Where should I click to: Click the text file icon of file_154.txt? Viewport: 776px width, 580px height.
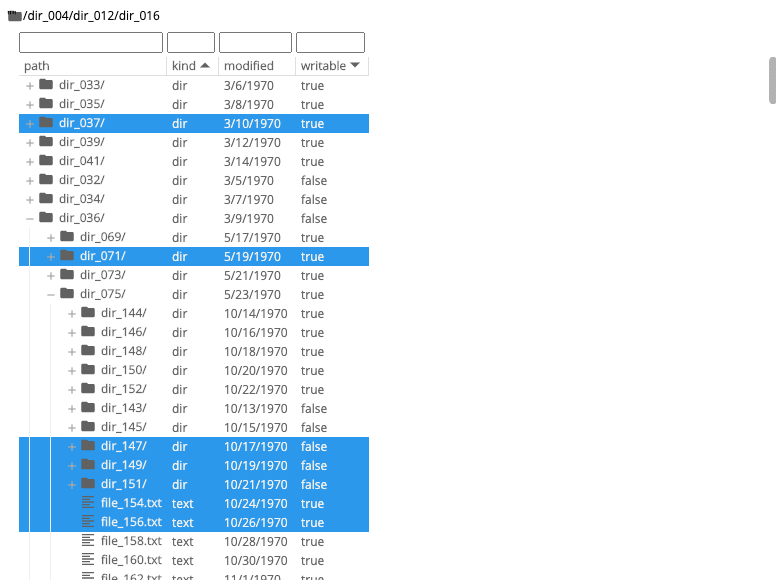[88, 502]
